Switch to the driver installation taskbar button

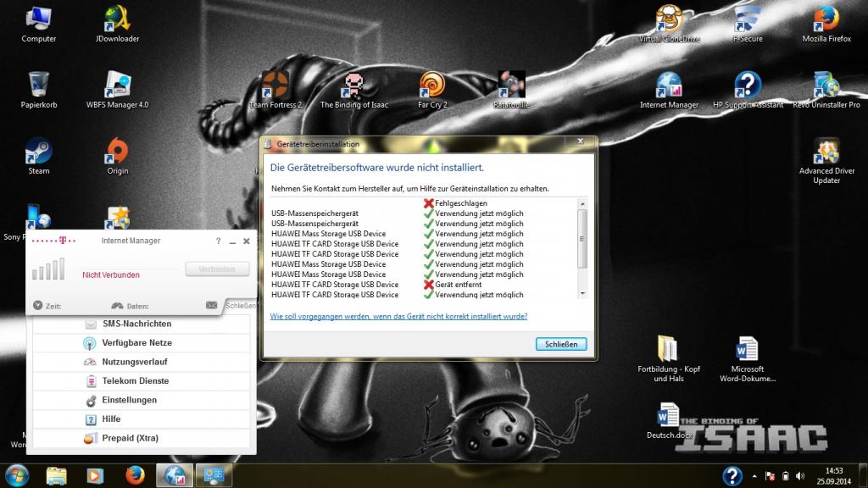(x=214, y=476)
